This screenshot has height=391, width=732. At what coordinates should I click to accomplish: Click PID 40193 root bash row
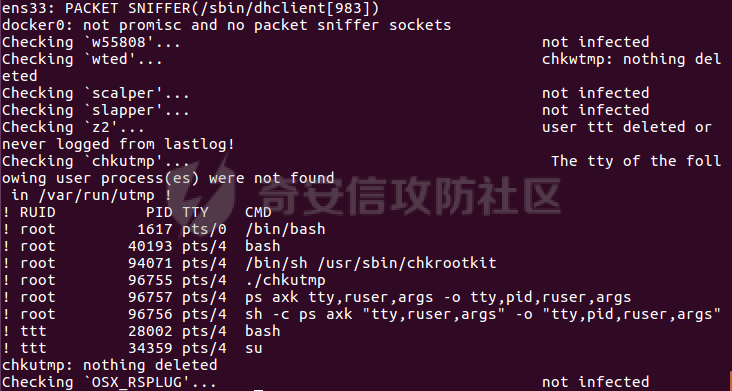tap(141, 246)
